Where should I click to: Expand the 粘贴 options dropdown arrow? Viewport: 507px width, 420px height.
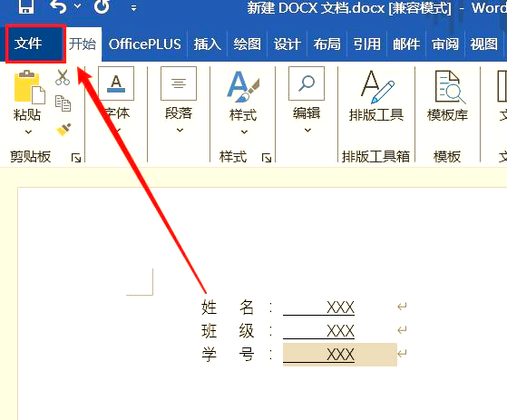click(28, 132)
